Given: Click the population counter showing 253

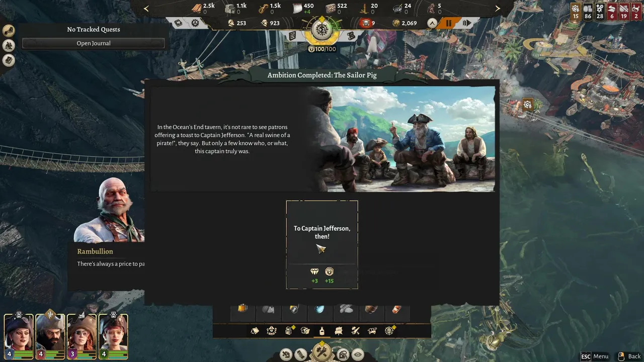Looking at the screenshot, I should point(236,23).
